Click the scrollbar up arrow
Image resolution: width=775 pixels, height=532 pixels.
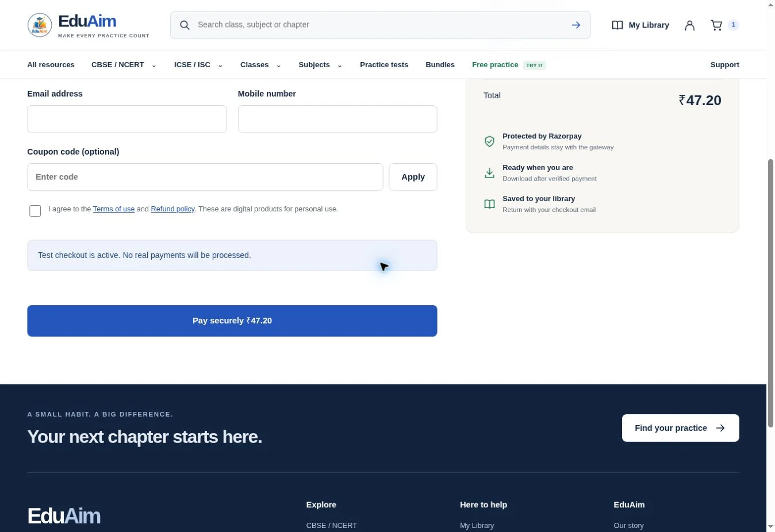coord(770,5)
